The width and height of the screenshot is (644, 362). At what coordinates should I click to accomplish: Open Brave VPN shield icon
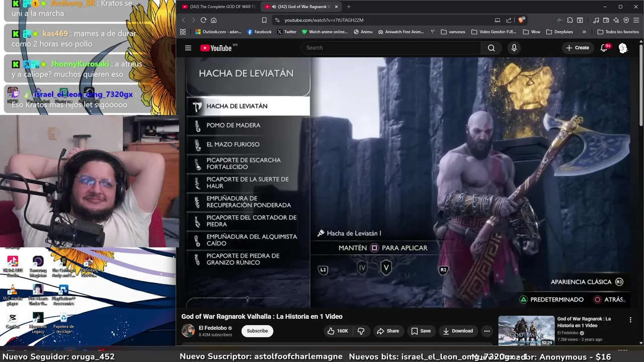coord(626,20)
